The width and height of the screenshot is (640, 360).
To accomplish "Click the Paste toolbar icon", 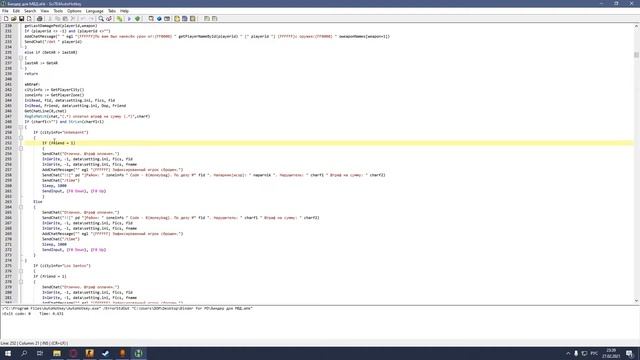I will 65,18.
